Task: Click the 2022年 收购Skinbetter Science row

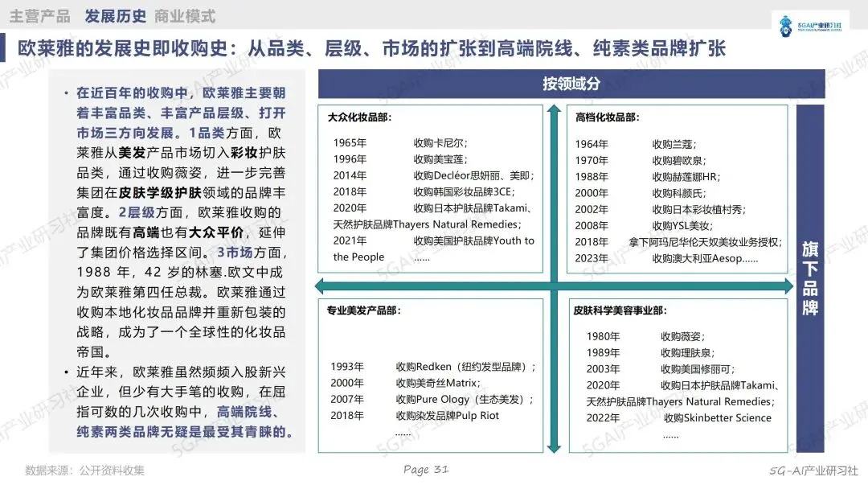Action: coord(678,418)
